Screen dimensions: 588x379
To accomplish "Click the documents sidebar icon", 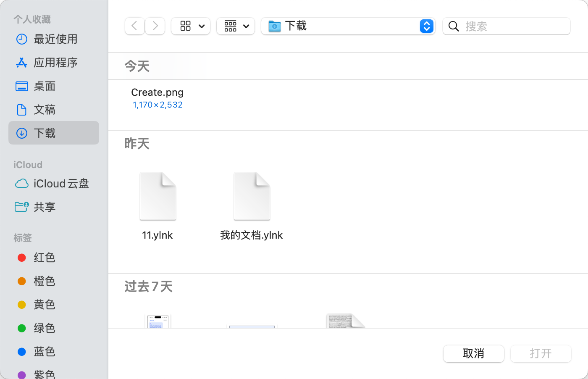I will coord(22,110).
